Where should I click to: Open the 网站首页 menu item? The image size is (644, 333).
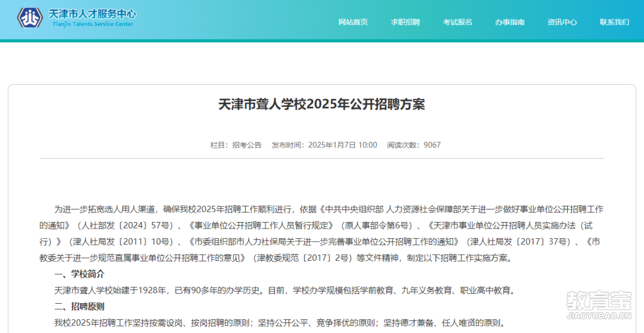353,22
